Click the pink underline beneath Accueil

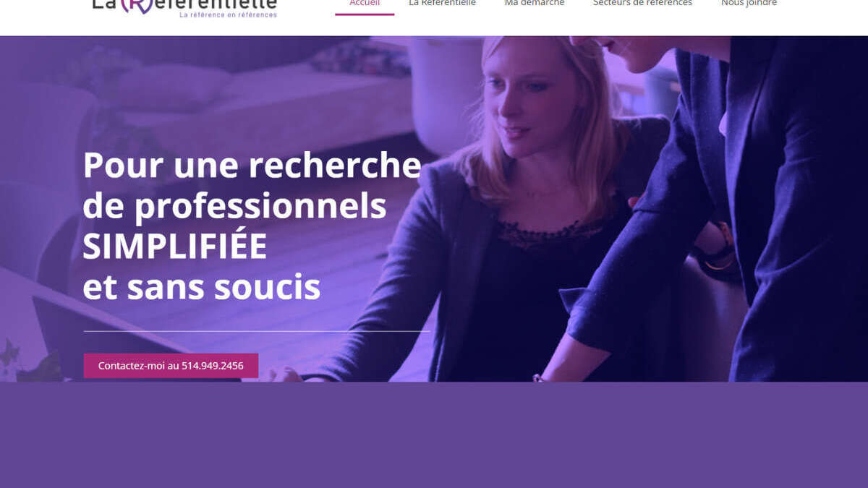point(365,14)
